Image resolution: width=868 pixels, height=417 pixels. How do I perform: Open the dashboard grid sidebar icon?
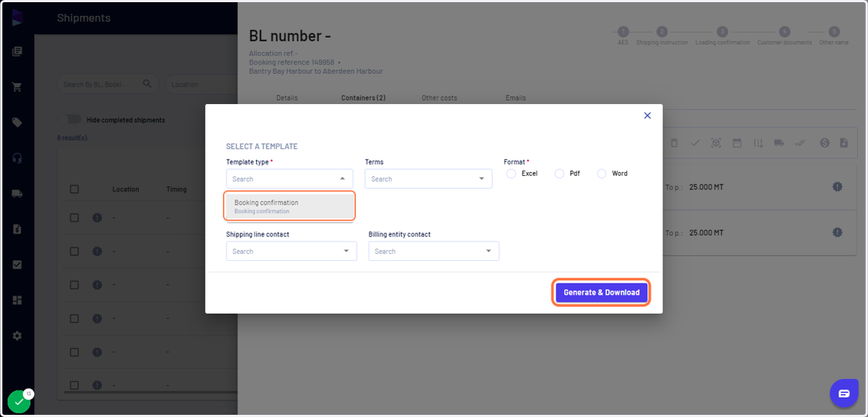point(17,300)
